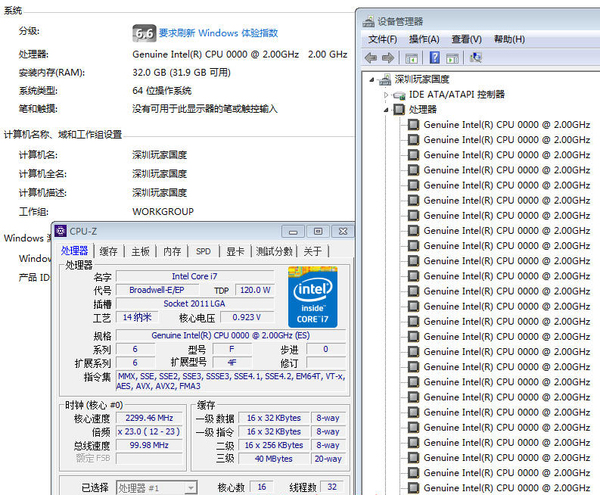Switch to the 关于 tab in CPU-Z
This screenshot has width=600, height=495.
click(x=313, y=251)
